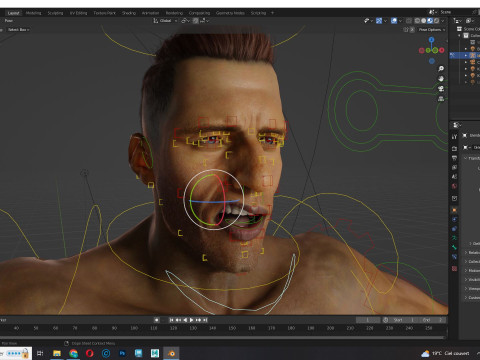Switch to the Sculpting workspace tab
The width and height of the screenshot is (480, 360).
[55, 13]
